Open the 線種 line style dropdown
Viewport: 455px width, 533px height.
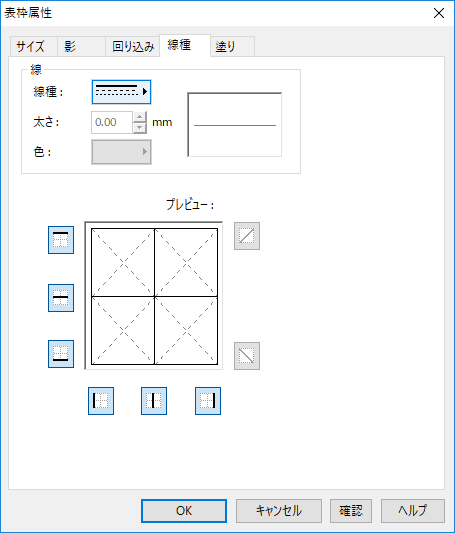tap(121, 92)
